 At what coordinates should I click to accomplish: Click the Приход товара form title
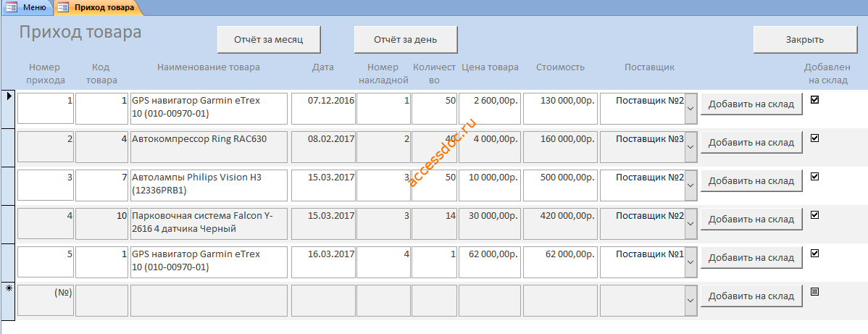[80, 32]
